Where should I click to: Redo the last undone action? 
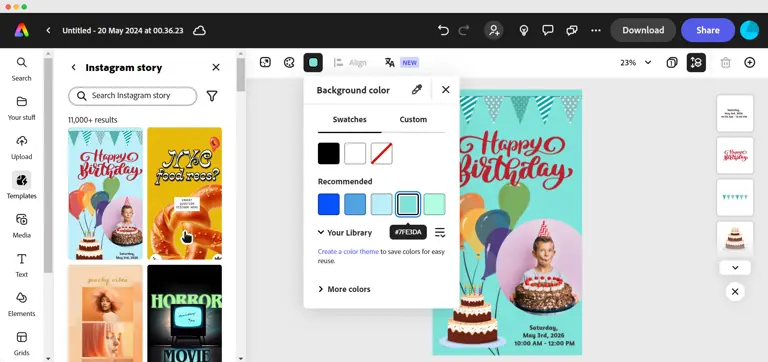click(463, 30)
